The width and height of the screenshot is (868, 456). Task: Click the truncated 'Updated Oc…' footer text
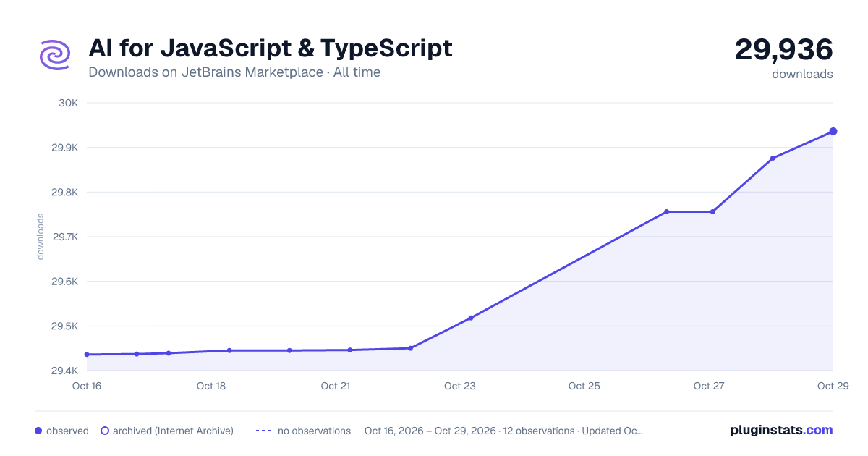click(613, 431)
